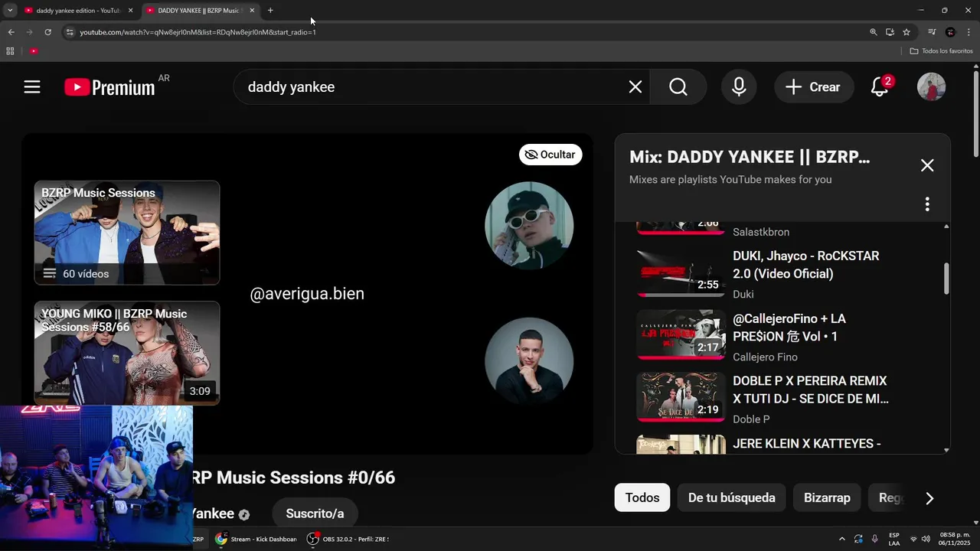This screenshot has height=551, width=980.
Task: Open the Todos los favoritos folder
Action: coord(941,51)
